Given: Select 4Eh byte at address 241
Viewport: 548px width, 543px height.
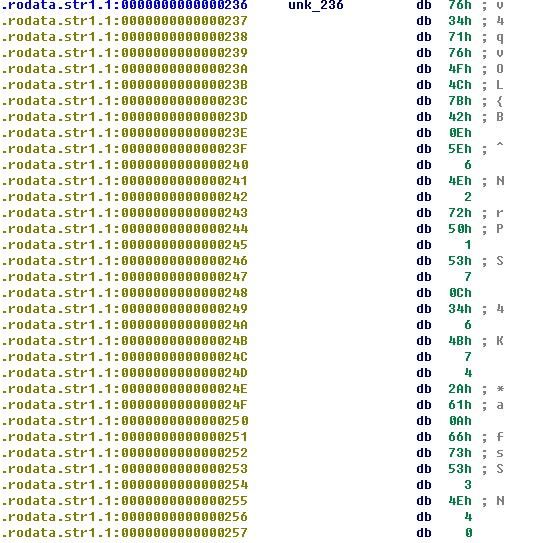Looking at the screenshot, I should [460, 181].
